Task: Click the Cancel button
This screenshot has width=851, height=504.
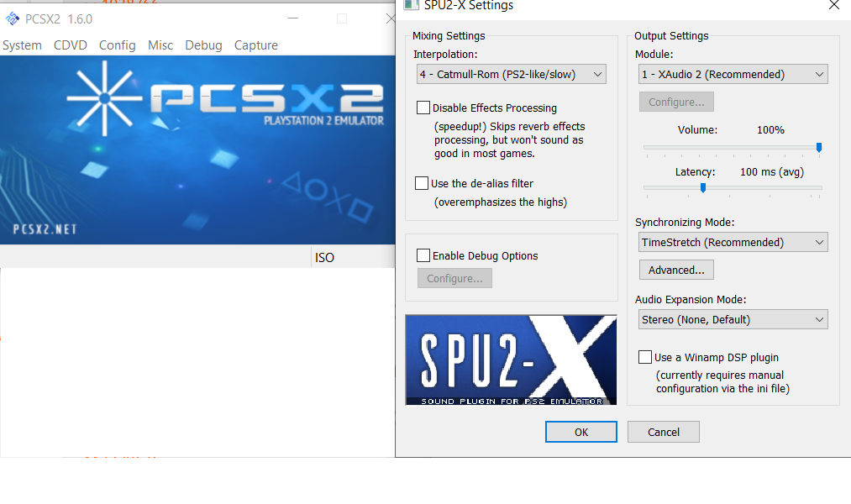Action: [x=663, y=432]
